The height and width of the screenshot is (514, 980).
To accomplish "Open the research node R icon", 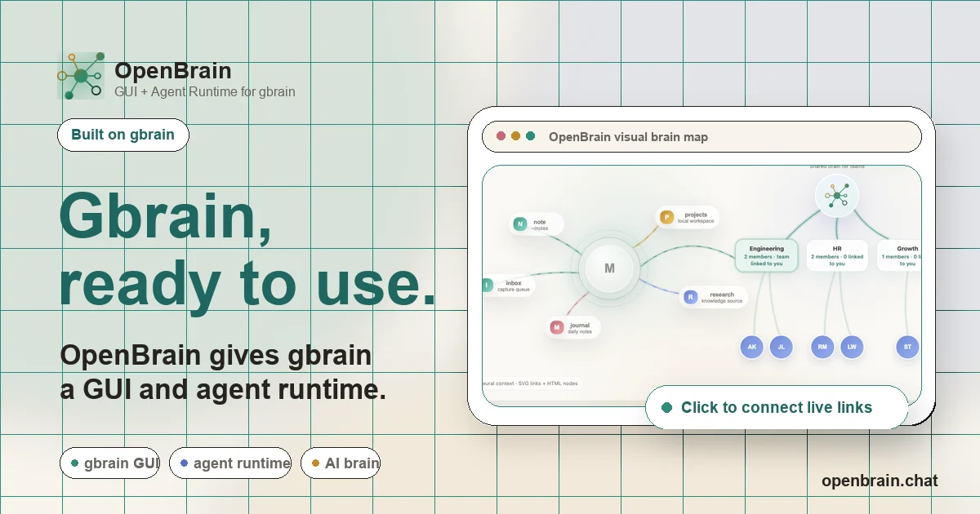I will 690,298.
